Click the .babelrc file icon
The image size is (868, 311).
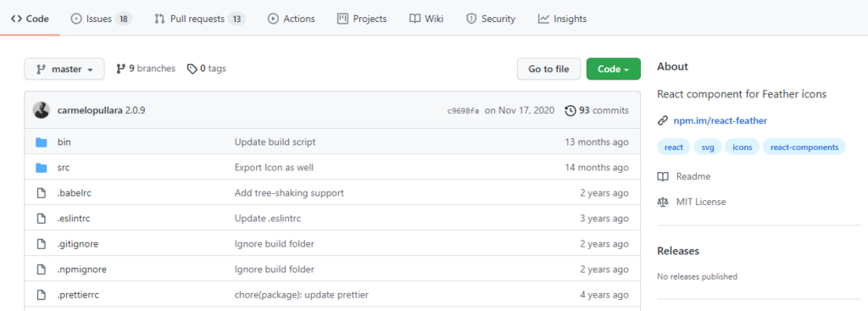click(x=41, y=193)
